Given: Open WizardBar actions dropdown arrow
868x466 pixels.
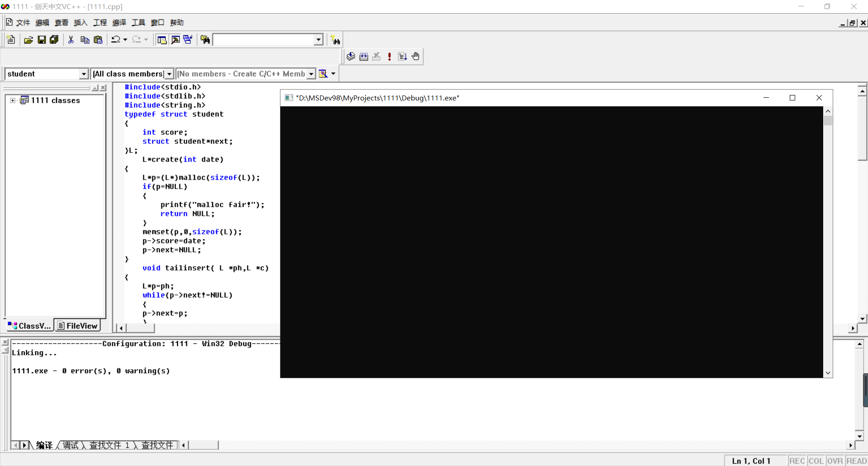Looking at the screenshot, I should [x=333, y=74].
